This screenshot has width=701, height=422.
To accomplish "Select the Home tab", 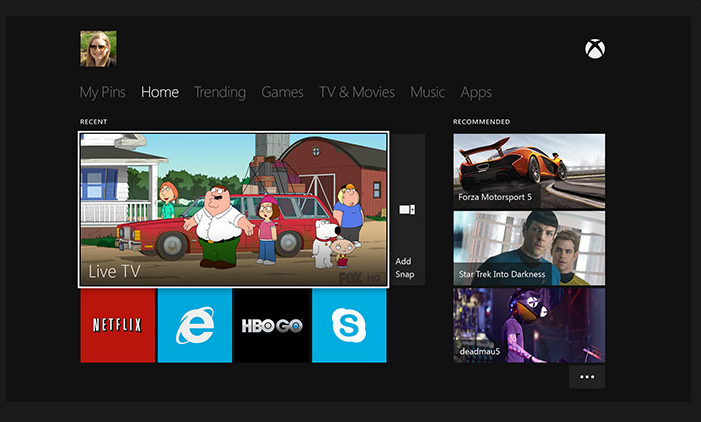I will point(160,92).
